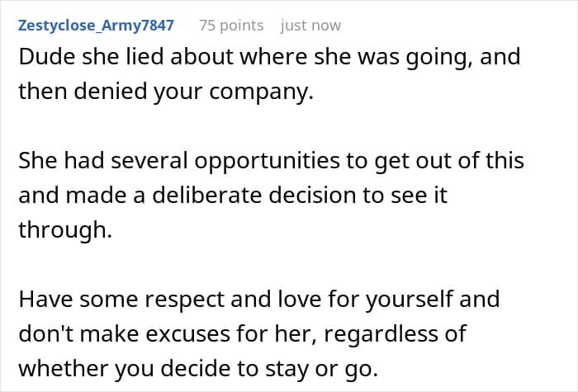
Task: Click the word 'whether' in the last line
Action: (x=63, y=368)
